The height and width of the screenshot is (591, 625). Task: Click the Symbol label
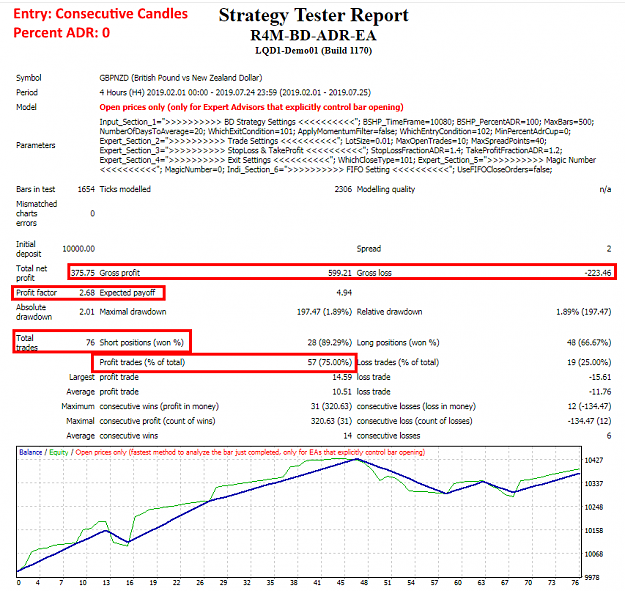click(x=28, y=78)
